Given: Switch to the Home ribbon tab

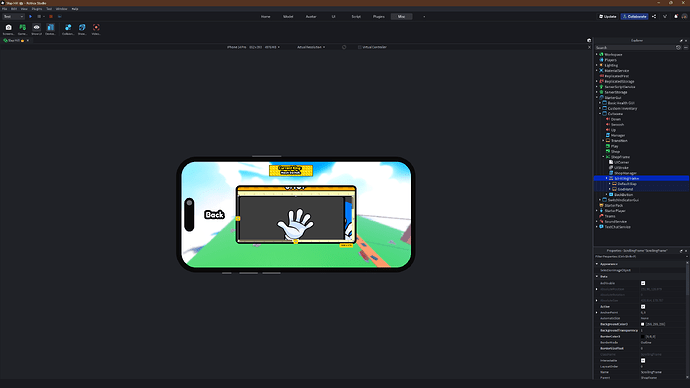Looking at the screenshot, I should pos(265,17).
